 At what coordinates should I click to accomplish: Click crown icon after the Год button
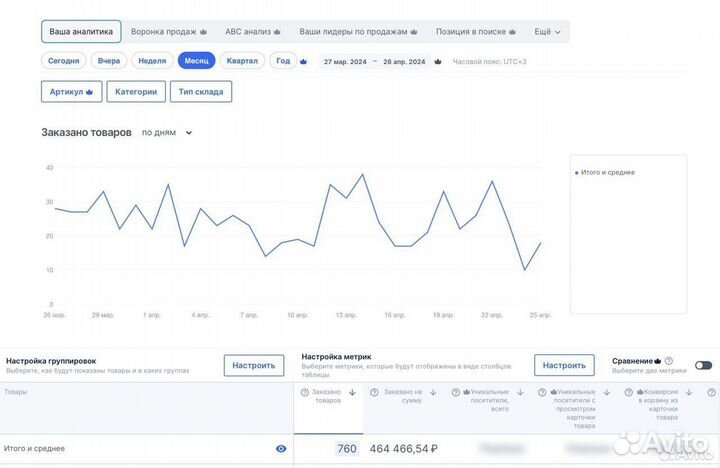tap(303, 61)
